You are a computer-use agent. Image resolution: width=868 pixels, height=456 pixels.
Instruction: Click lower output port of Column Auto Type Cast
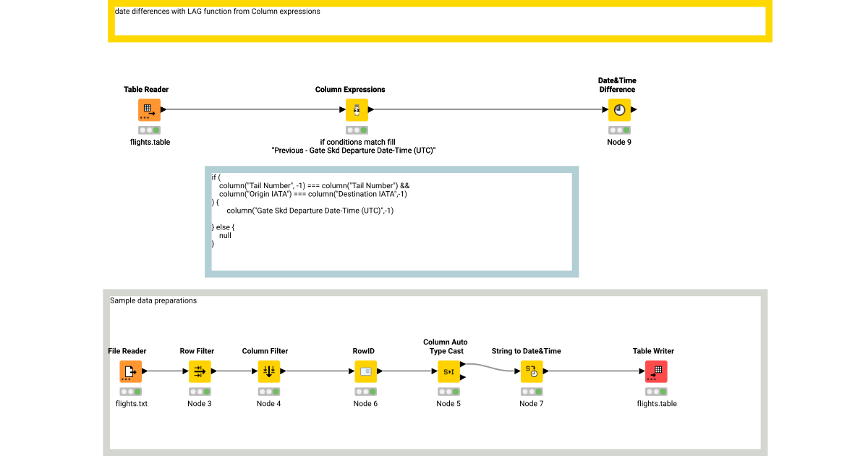click(463, 377)
